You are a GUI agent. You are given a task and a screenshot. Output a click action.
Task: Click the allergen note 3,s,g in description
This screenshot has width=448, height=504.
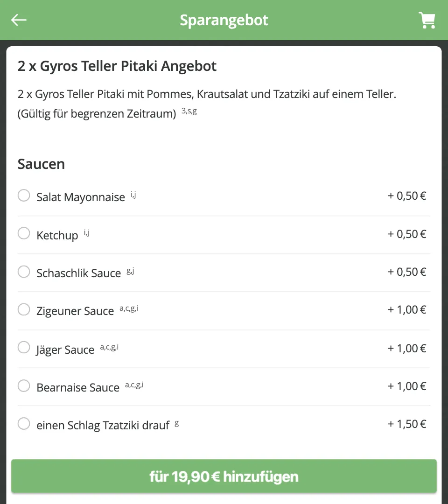click(x=189, y=111)
